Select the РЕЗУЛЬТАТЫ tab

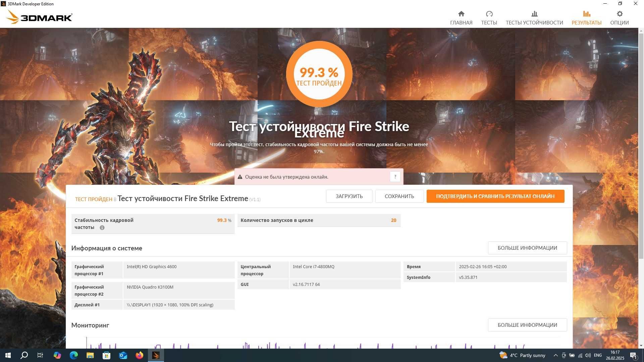(586, 18)
